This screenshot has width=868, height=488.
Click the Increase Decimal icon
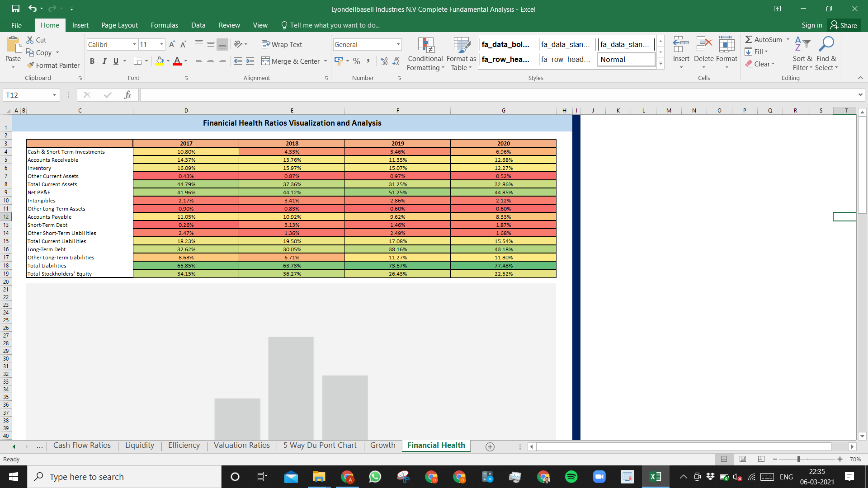384,61
